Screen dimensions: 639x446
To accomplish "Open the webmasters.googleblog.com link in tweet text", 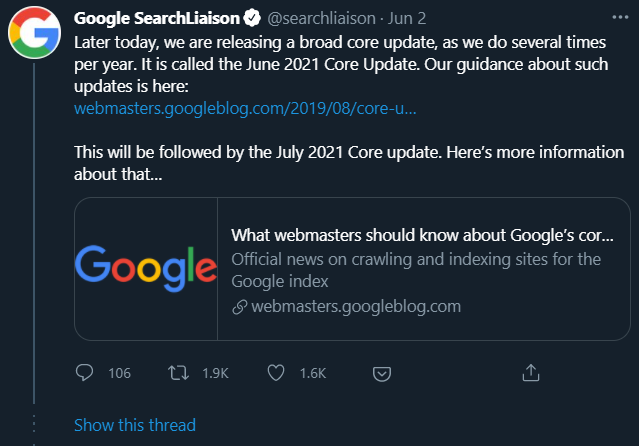I will (x=245, y=108).
